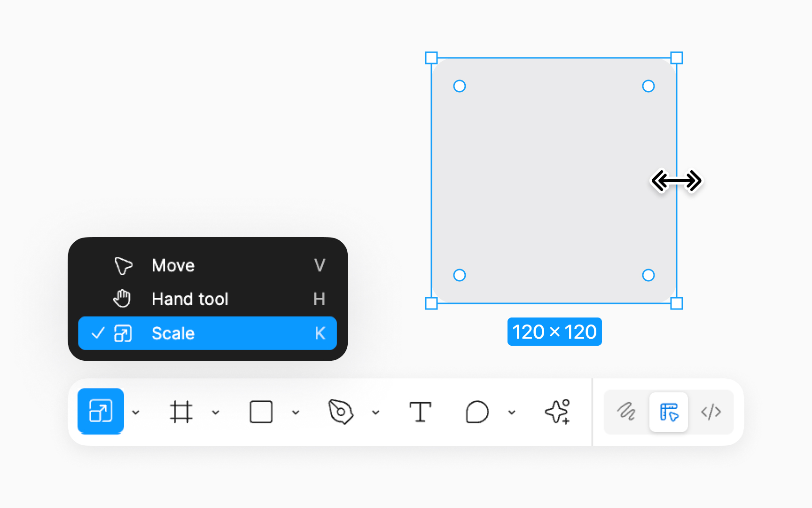Choose Move from the tool menu
812x508 pixels.
click(207, 266)
